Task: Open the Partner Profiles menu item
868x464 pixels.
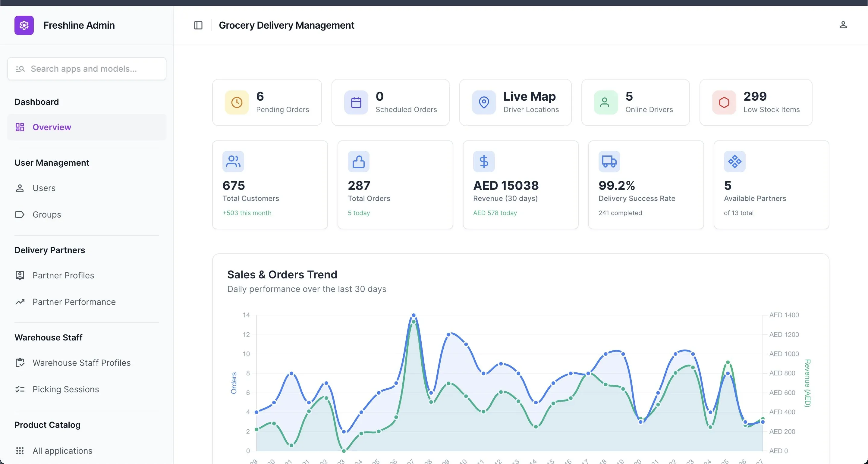Action: click(86, 275)
